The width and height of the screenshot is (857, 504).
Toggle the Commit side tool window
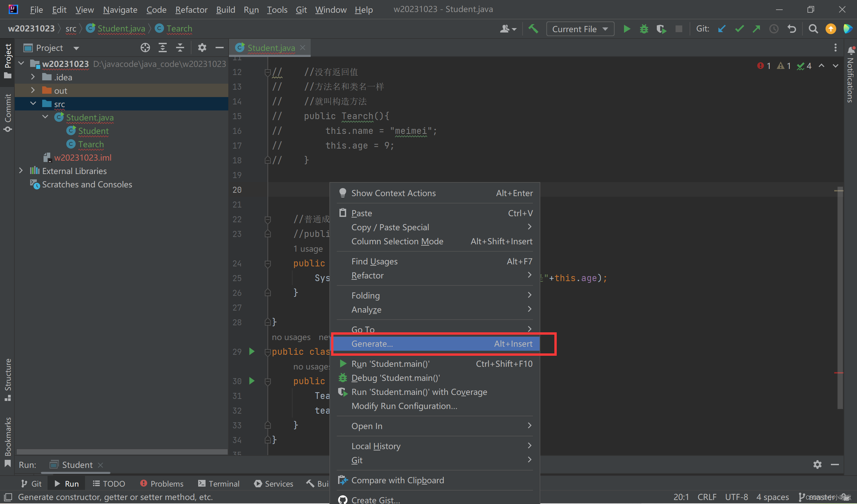pyautogui.click(x=7, y=112)
